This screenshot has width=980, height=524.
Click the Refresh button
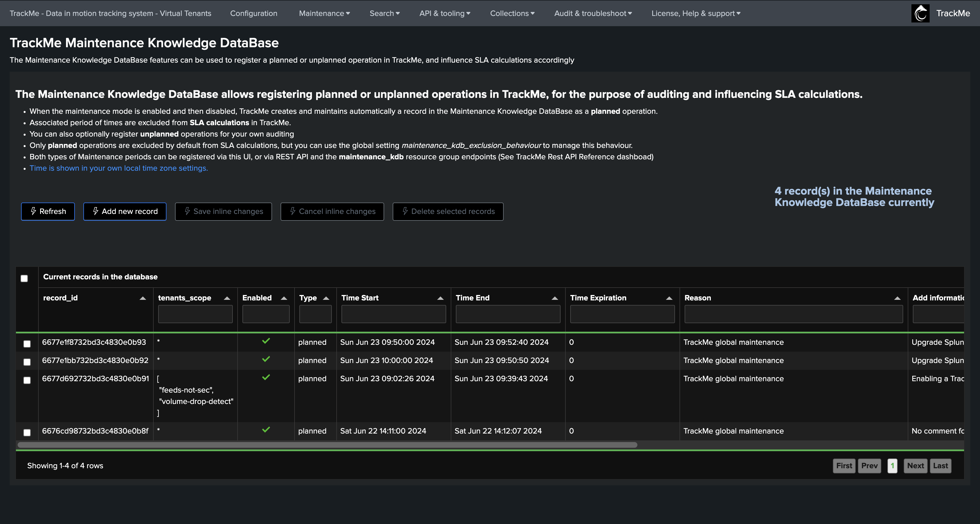pos(48,211)
